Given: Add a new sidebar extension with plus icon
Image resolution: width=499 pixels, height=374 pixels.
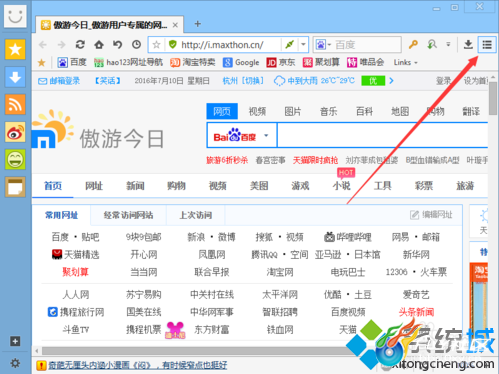Looking at the screenshot, I should tap(15, 341).
